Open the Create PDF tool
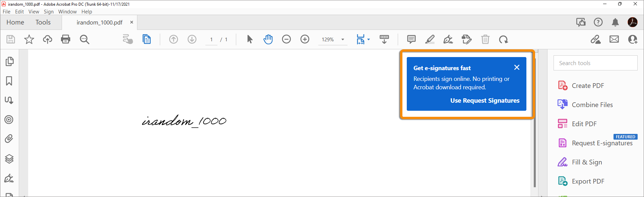The height and width of the screenshot is (197, 644). pyautogui.click(x=588, y=86)
